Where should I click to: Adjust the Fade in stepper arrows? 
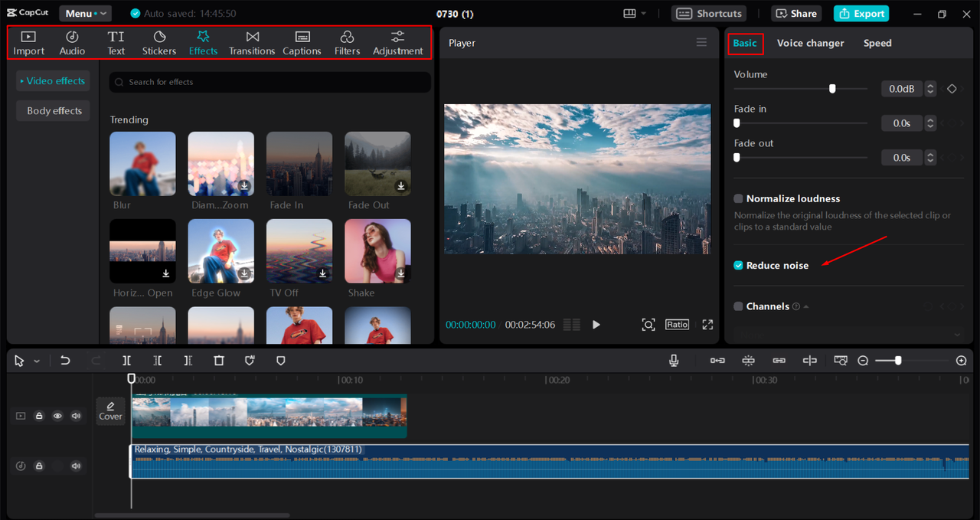point(930,123)
